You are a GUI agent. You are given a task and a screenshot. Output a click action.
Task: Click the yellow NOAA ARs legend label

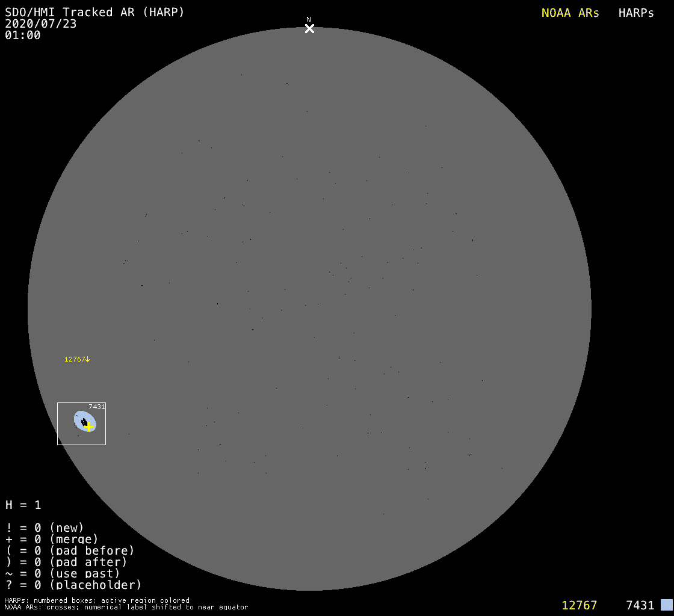[x=570, y=13]
